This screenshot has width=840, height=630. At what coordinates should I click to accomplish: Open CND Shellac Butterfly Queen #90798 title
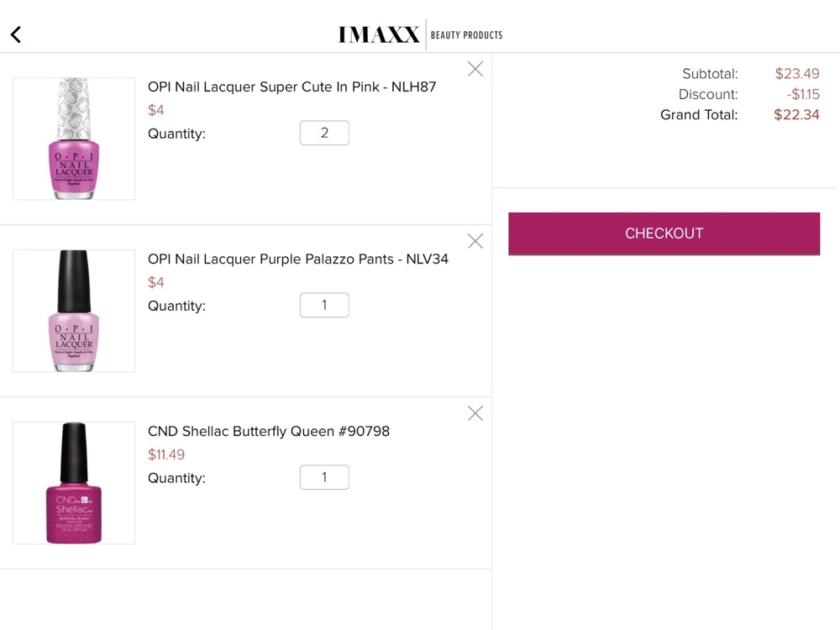[x=269, y=431]
